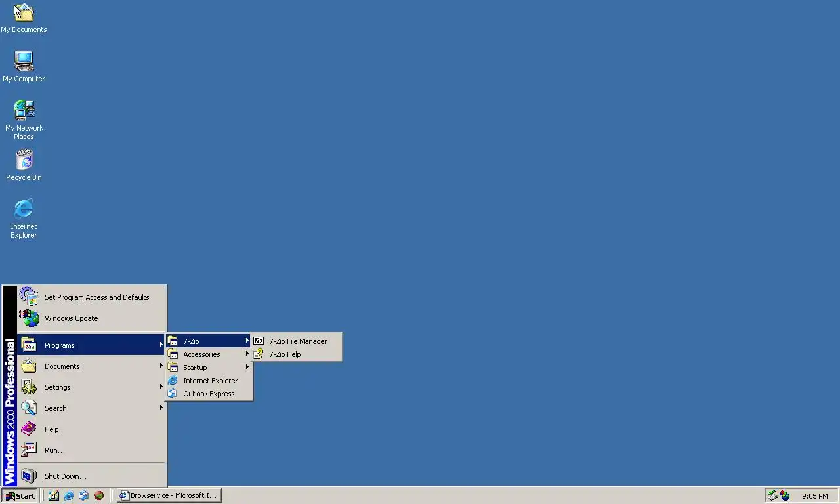Select the 7-Zip folder in the Programs menu
The image size is (840, 504).
(209, 341)
